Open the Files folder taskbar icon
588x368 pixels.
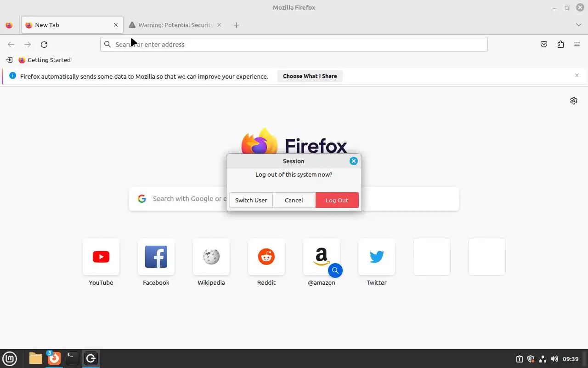tap(36, 359)
